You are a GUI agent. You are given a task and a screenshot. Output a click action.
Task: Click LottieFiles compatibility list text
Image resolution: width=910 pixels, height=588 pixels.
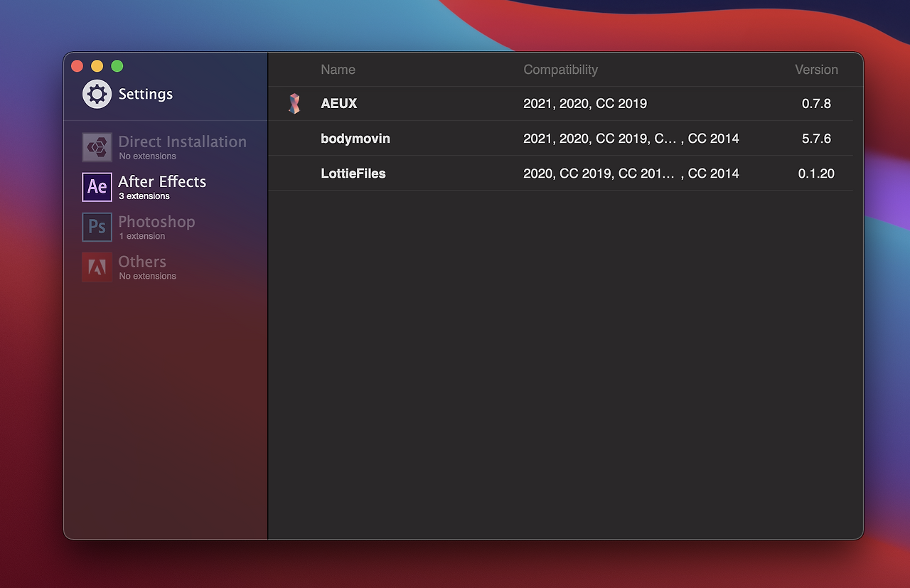point(631,173)
